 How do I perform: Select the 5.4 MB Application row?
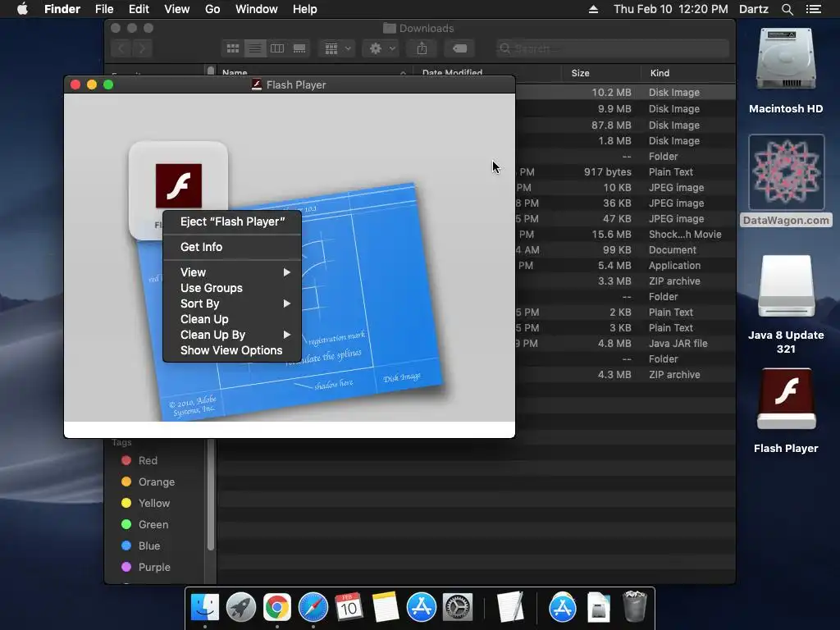tap(625, 265)
